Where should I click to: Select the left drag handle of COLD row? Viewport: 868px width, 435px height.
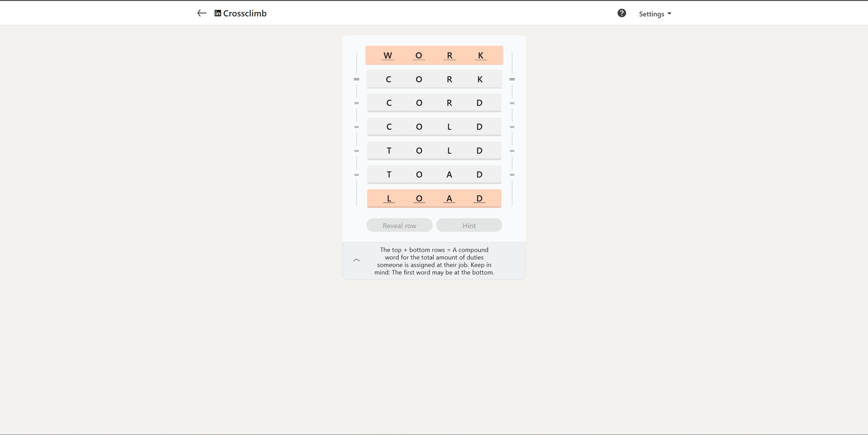point(356,127)
